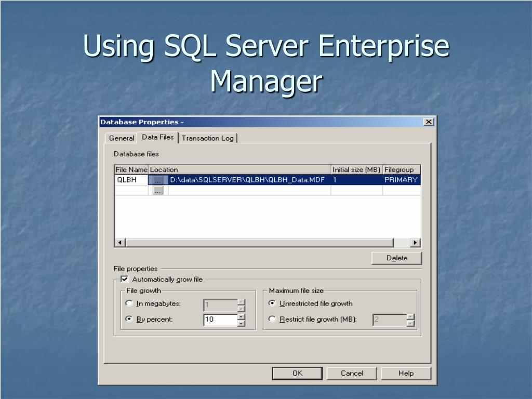Viewport: 532px width, 399px height.
Task: Open Help for the dialog
Action: pos(406,373)
